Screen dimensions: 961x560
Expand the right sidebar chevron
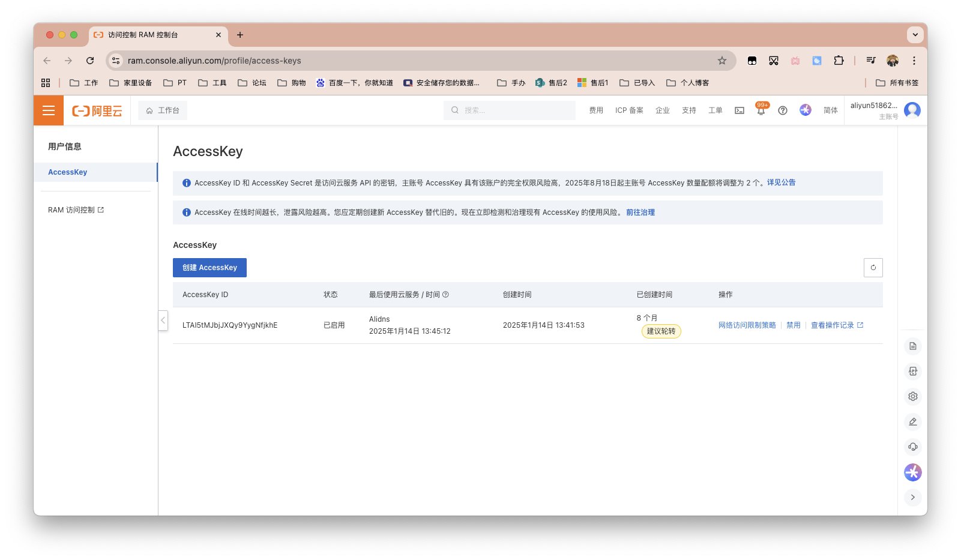point(912,498)
